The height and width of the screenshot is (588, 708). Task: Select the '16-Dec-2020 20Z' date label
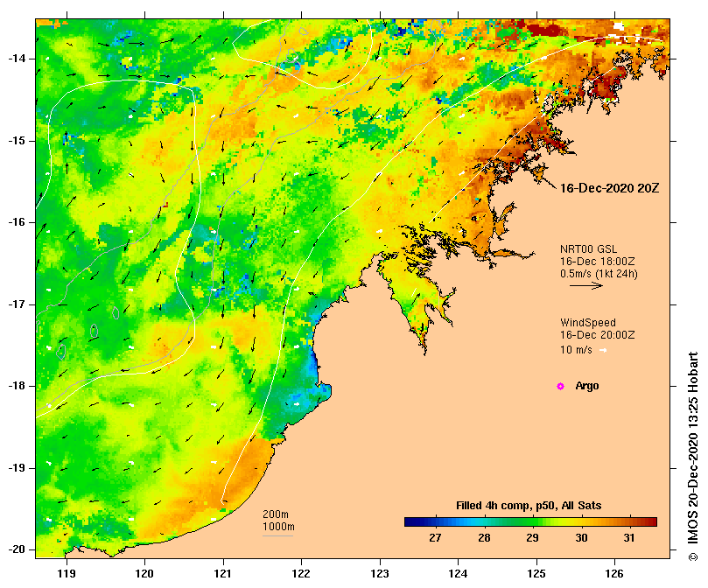pos(609,188)
